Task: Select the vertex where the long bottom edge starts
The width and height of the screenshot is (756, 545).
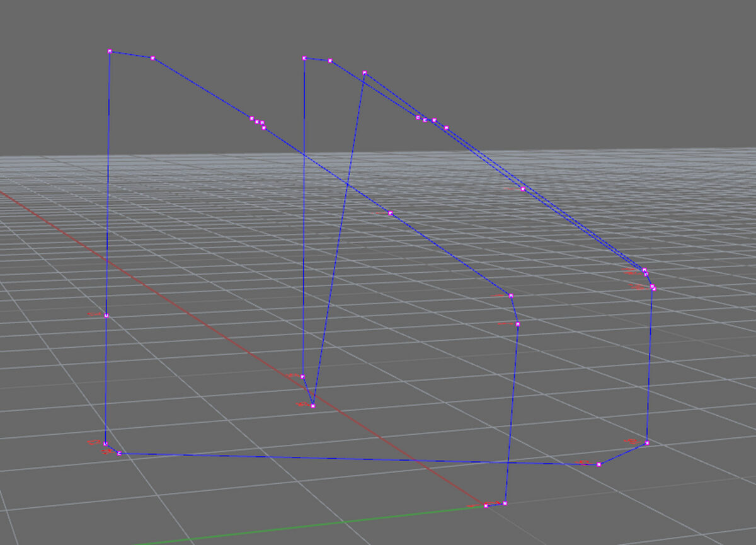Action: point(118,453)
